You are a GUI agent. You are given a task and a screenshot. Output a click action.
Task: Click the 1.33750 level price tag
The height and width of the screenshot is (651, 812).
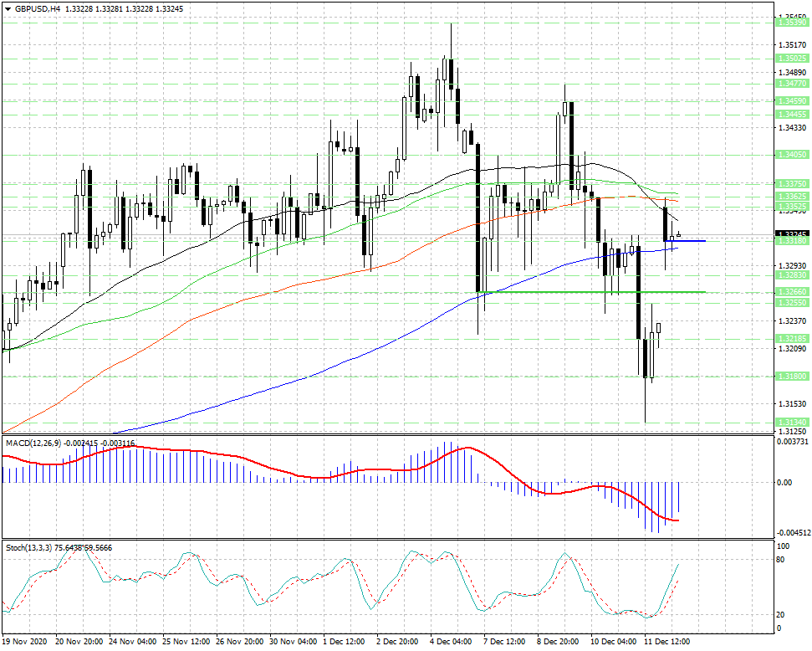coord(792,184)
